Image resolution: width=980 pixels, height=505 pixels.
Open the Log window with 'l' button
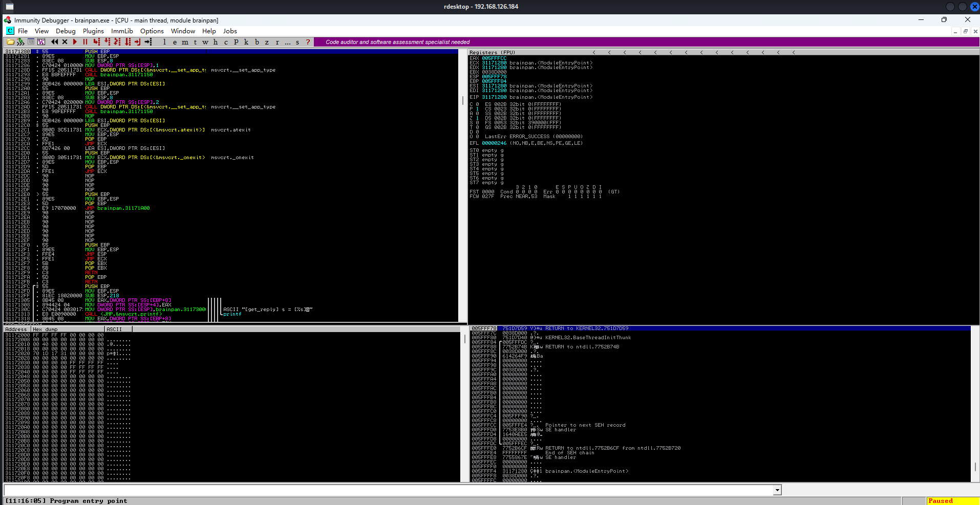pyautogui.click(x=164, y=42)
